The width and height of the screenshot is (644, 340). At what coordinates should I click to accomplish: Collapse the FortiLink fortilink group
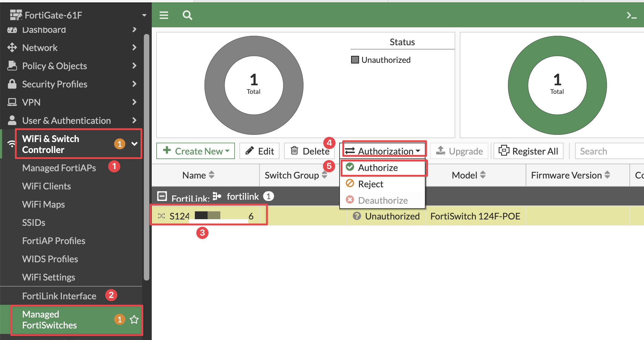162,196
